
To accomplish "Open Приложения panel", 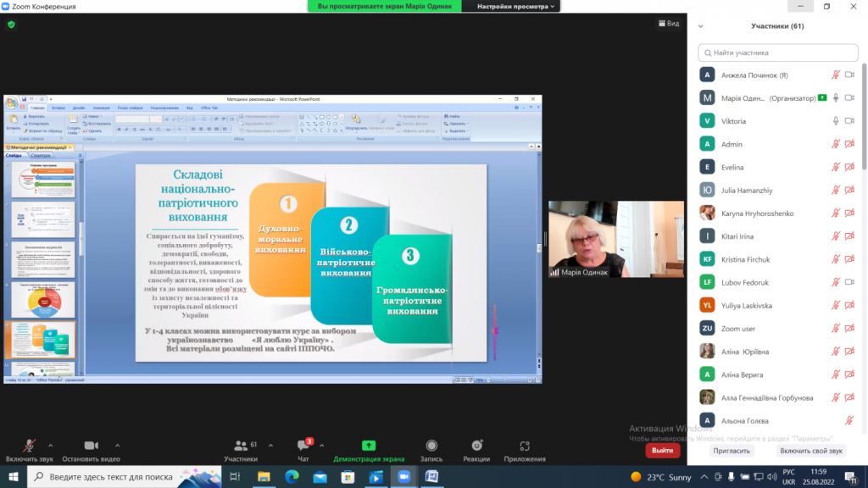I will pos(525,451).
